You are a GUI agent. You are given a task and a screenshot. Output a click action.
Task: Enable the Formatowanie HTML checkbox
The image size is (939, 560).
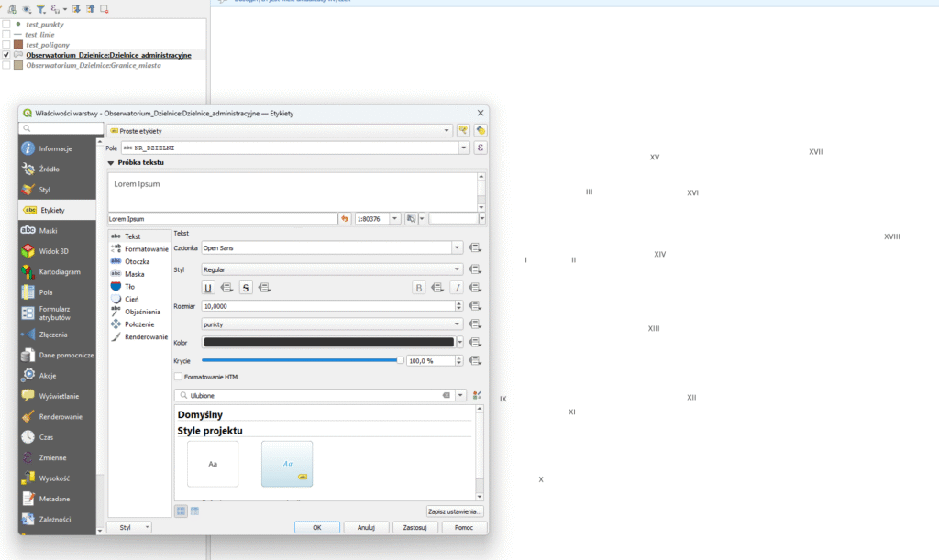click(x=178, y=377)
